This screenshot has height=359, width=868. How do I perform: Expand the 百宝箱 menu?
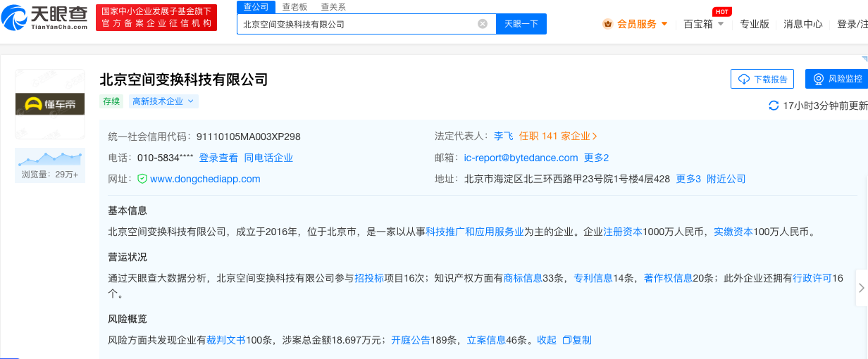tap(704, 24)
